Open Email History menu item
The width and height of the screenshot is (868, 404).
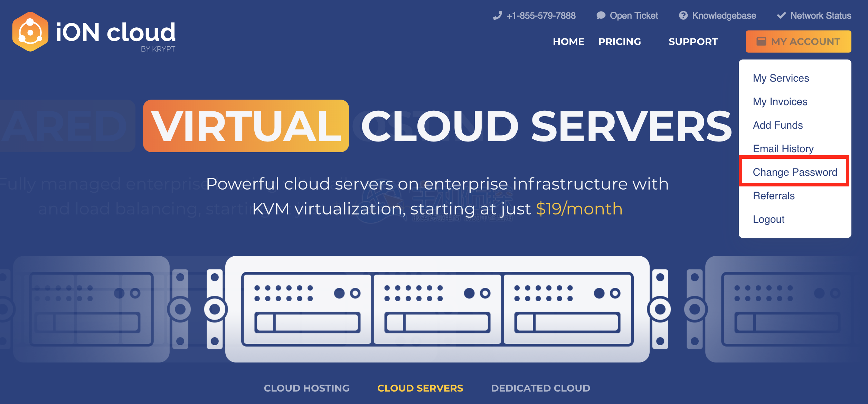tap(783, 149)
